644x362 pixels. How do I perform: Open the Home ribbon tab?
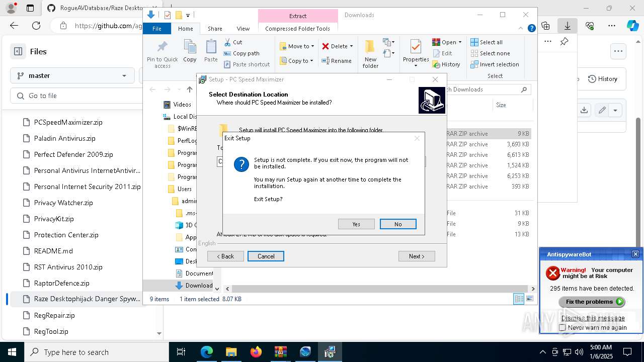185,29
